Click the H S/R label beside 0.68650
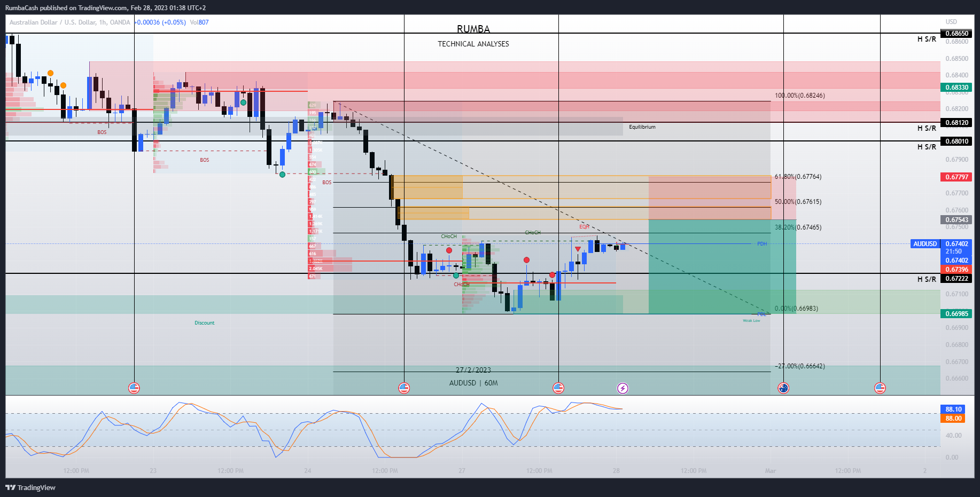Viewport: 980px width, 497px height. click(x=927, y=40)
